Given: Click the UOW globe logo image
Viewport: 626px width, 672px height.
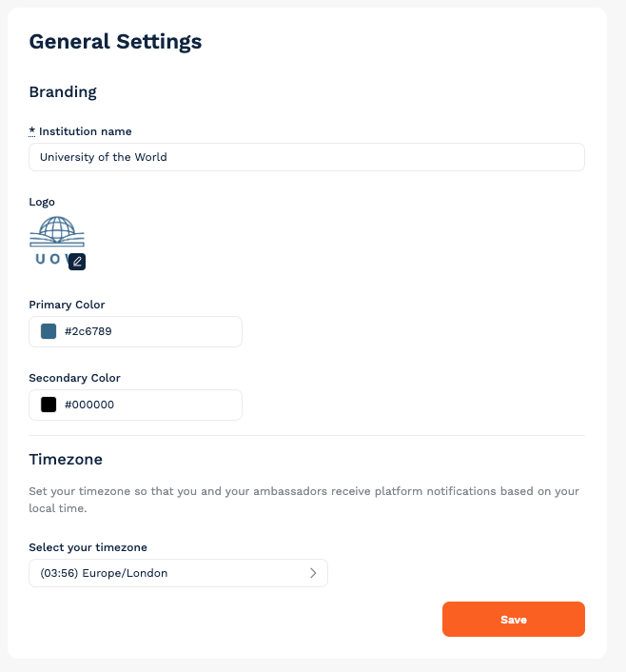Looking at the screenshot, I should pyautogui.click(x=57, y=241).
